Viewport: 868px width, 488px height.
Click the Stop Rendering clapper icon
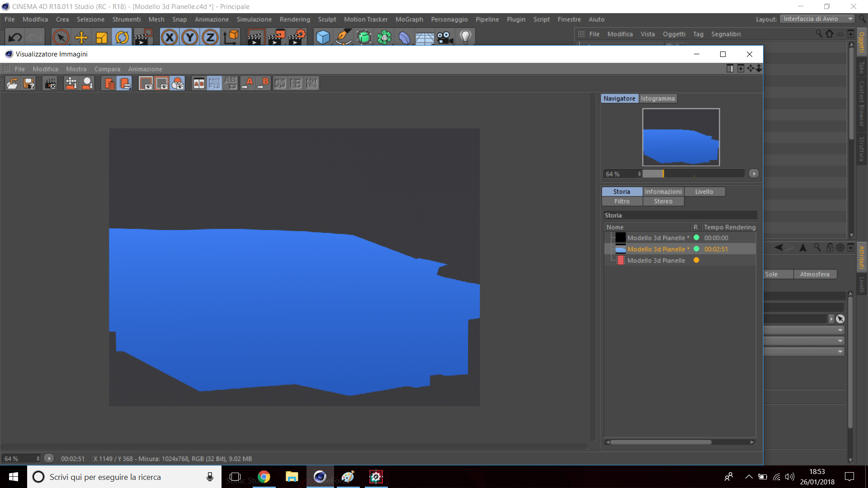50,84
